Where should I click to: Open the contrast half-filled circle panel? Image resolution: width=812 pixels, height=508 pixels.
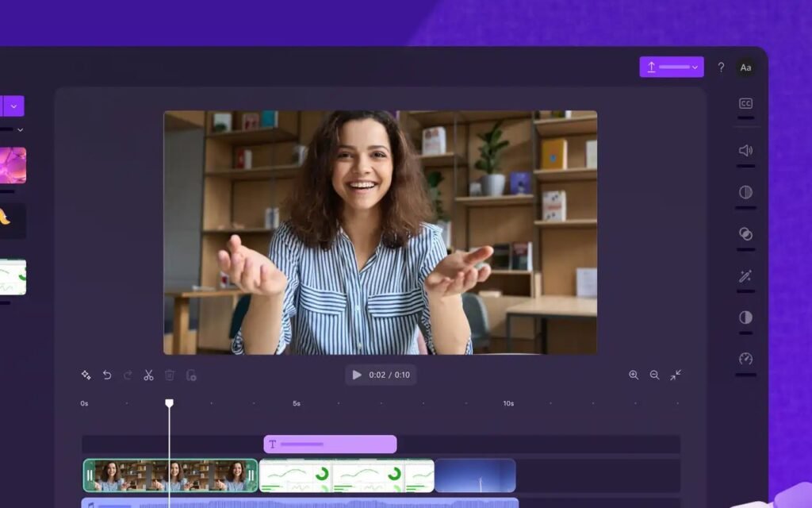point(745,317)
